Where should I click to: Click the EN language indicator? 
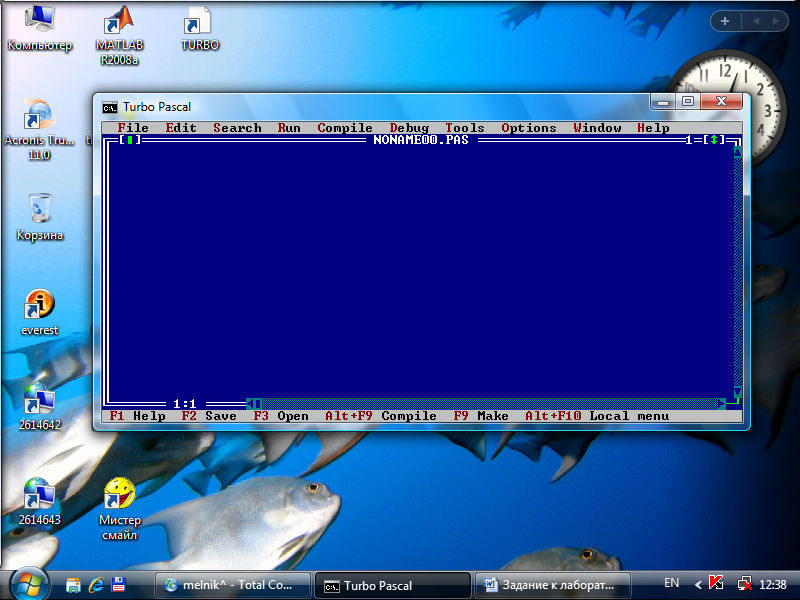671,583
